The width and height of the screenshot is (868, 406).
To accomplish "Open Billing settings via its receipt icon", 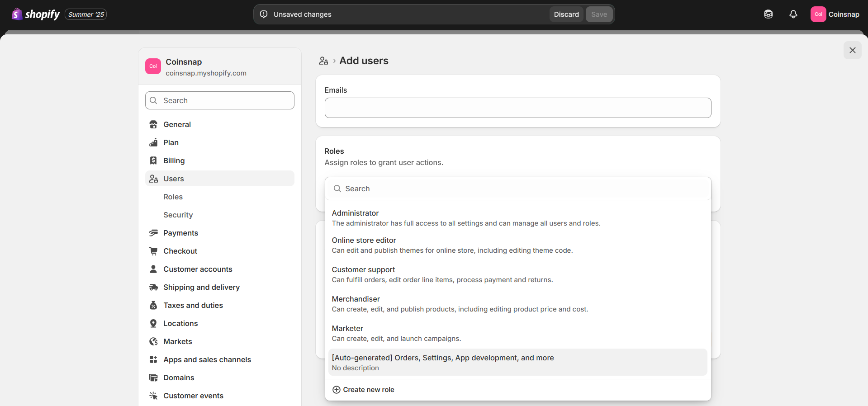I will click(153, 161).
